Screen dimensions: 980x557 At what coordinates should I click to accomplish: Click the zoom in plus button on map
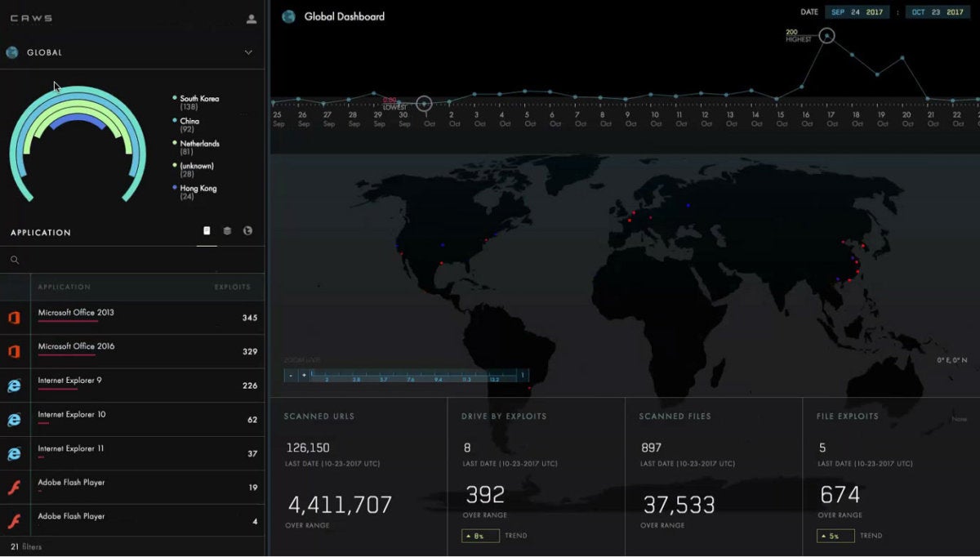point(304,376)
